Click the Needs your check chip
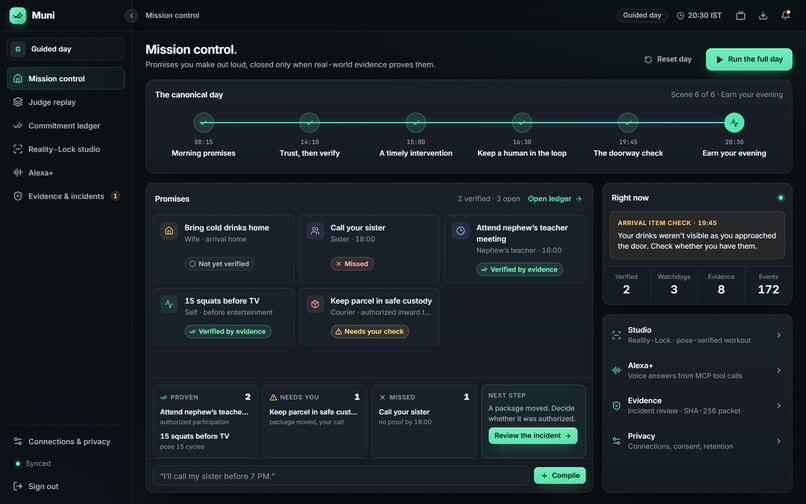Image resolution: width=806 pixels, height=504 pixels. pos(370,332)
